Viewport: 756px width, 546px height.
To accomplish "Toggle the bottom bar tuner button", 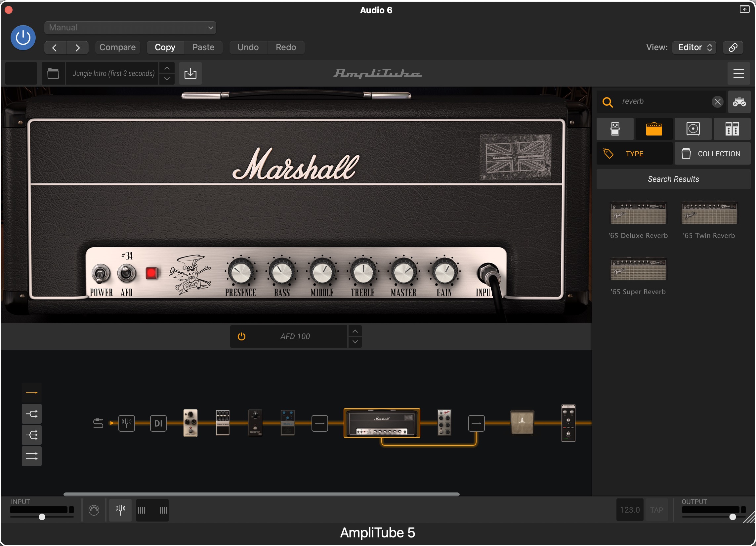I will (120, 510).
